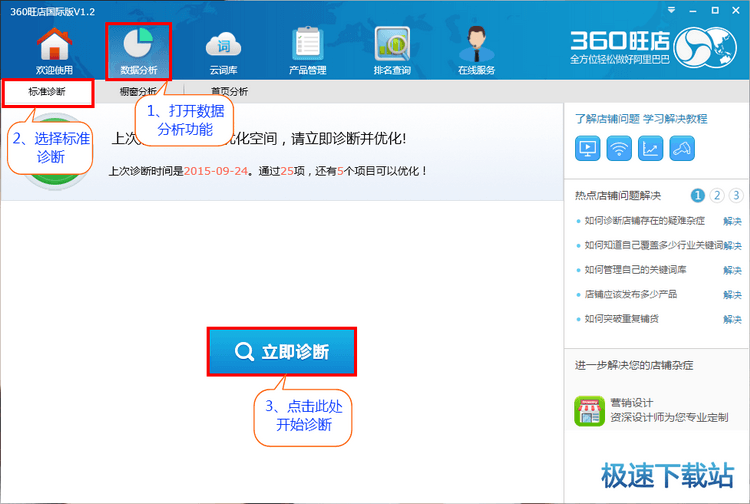Image resolution: width=750 pixels, height=504 pixels.
Task: Click the text 如何管理自己的关键词库
Action: [x=635, y=270]
